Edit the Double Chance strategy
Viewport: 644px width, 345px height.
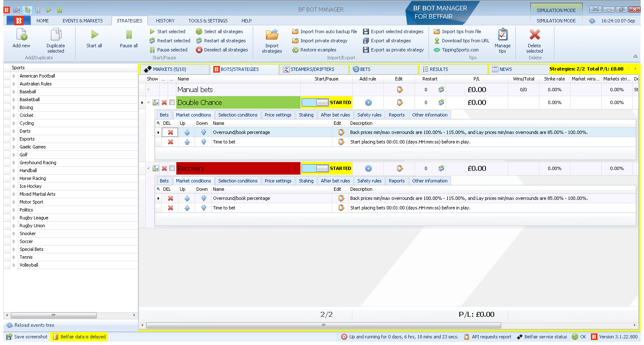tap(400, 102)
